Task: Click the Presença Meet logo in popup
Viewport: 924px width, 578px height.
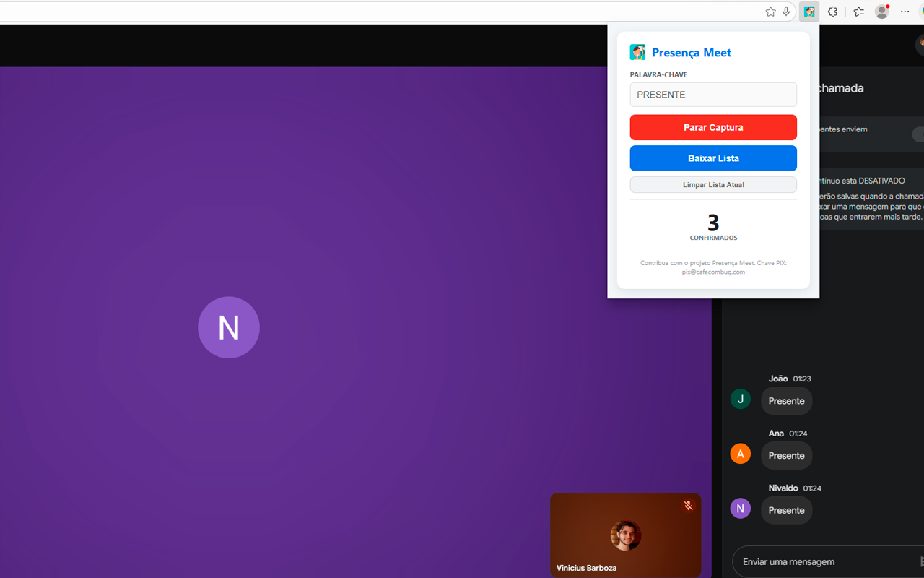Action: 637,52
